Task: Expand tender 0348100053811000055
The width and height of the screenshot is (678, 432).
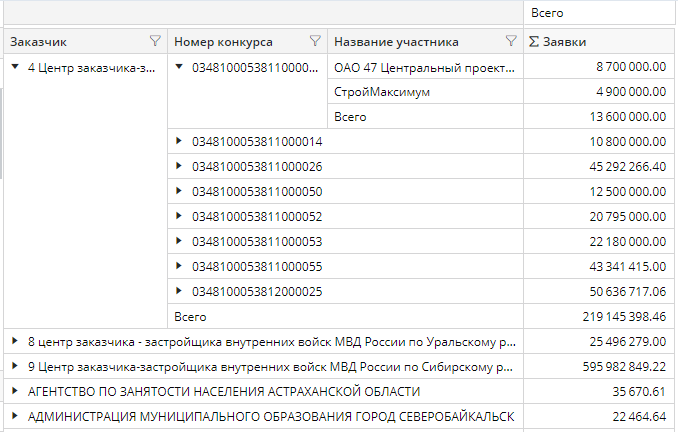Action: 180,266
